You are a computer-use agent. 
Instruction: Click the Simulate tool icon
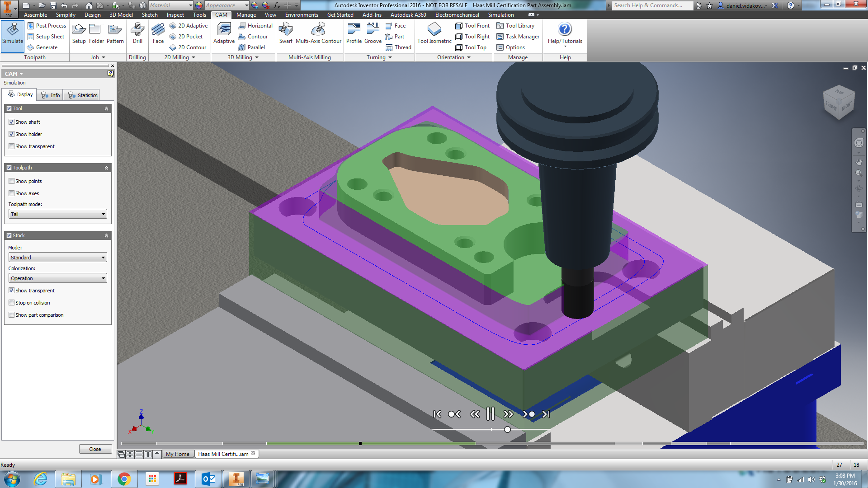coord(13,34)
